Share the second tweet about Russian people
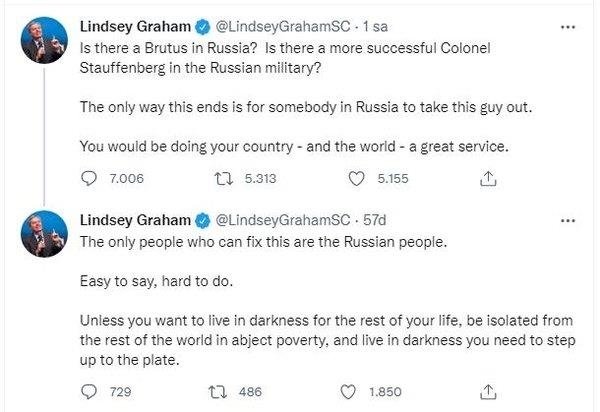 tap(488, 392)
